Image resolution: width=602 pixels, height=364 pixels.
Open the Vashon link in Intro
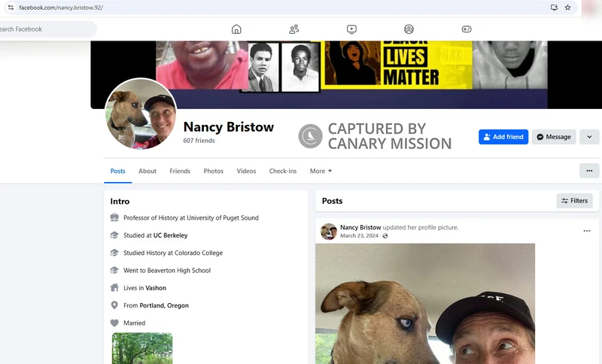pyautogui.click(x=156, y=288)
